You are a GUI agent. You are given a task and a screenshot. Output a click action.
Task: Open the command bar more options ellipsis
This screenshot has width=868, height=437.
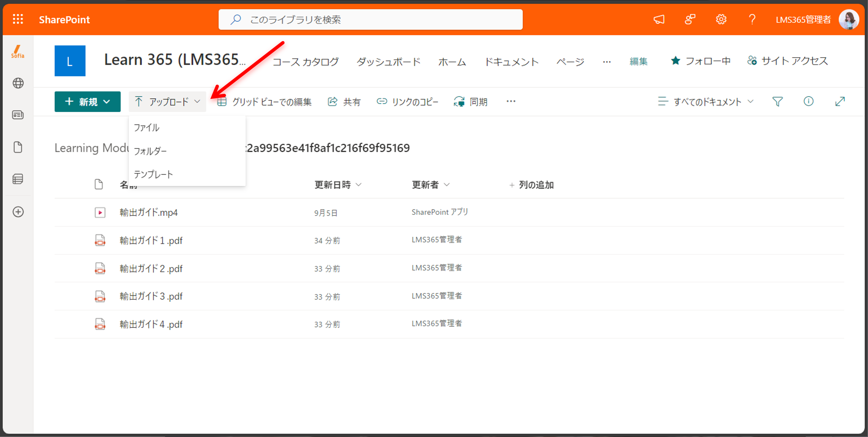511,101
